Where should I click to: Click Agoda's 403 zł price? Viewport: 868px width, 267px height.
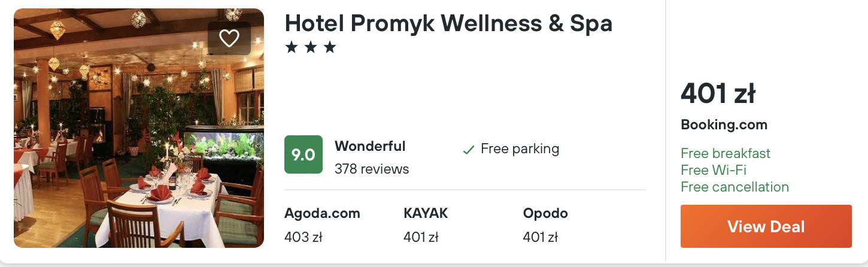pos(304,237)
